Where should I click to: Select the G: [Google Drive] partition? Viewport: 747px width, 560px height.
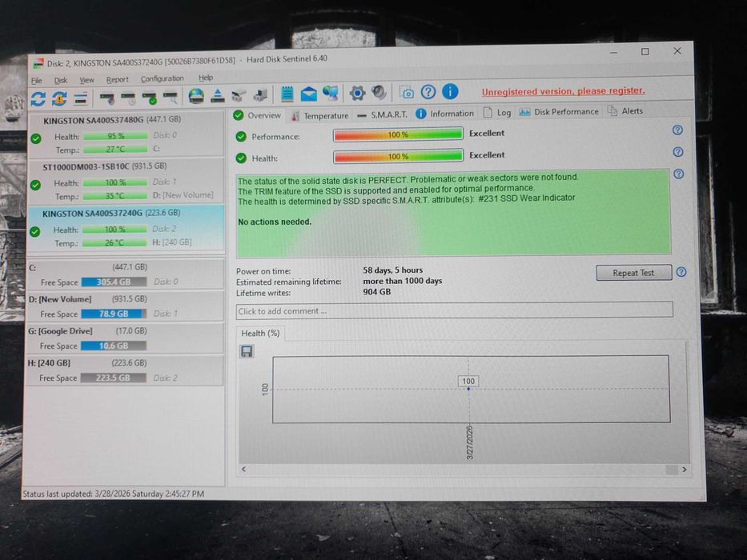[x=125, y=338]
